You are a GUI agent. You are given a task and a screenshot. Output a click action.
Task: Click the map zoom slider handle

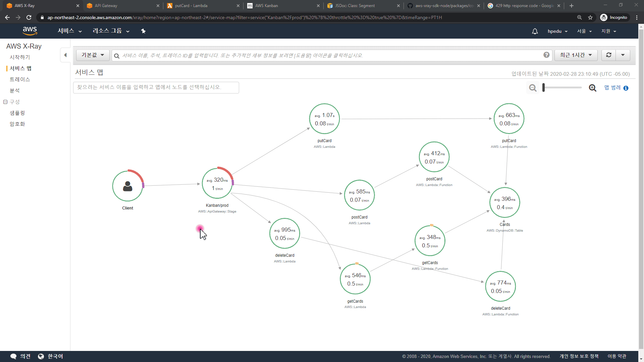coord(544,87)
